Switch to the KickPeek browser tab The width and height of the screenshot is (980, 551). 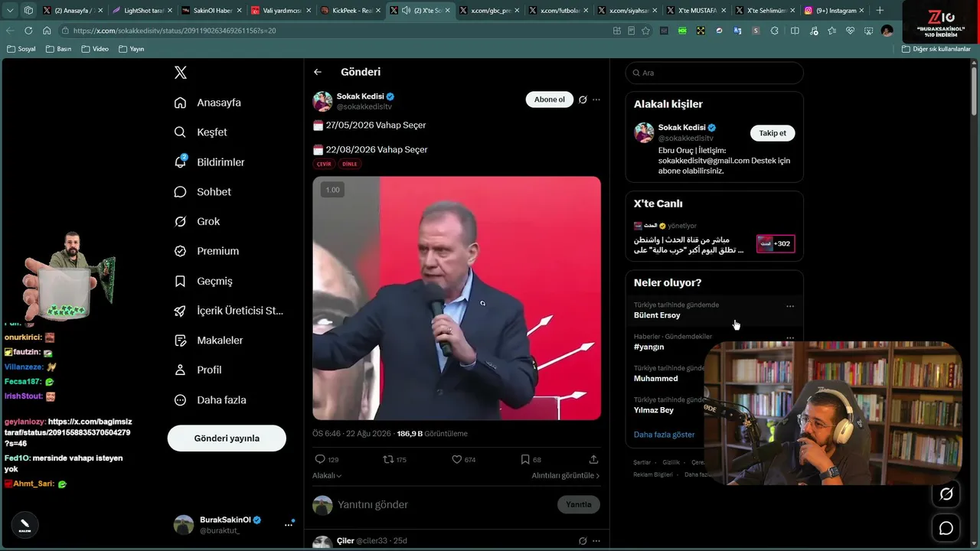pyautogui.click(x=349, y=11)
